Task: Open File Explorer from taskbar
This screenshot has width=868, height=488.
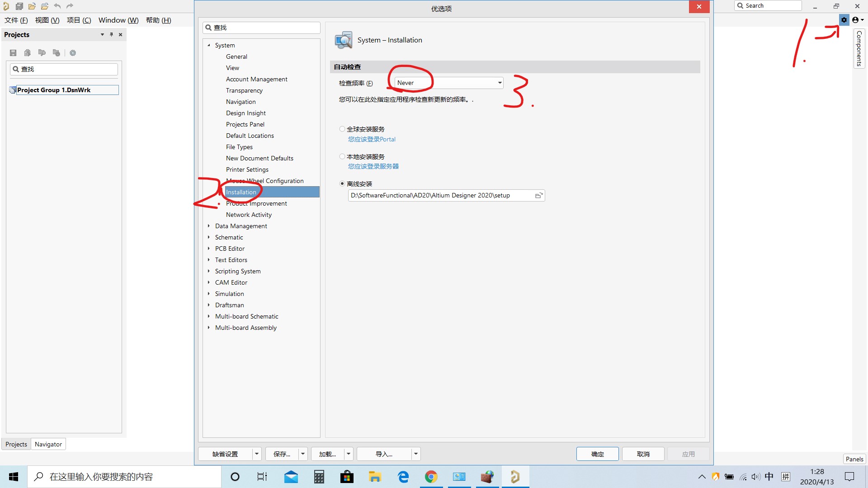Action: (375, 477)
